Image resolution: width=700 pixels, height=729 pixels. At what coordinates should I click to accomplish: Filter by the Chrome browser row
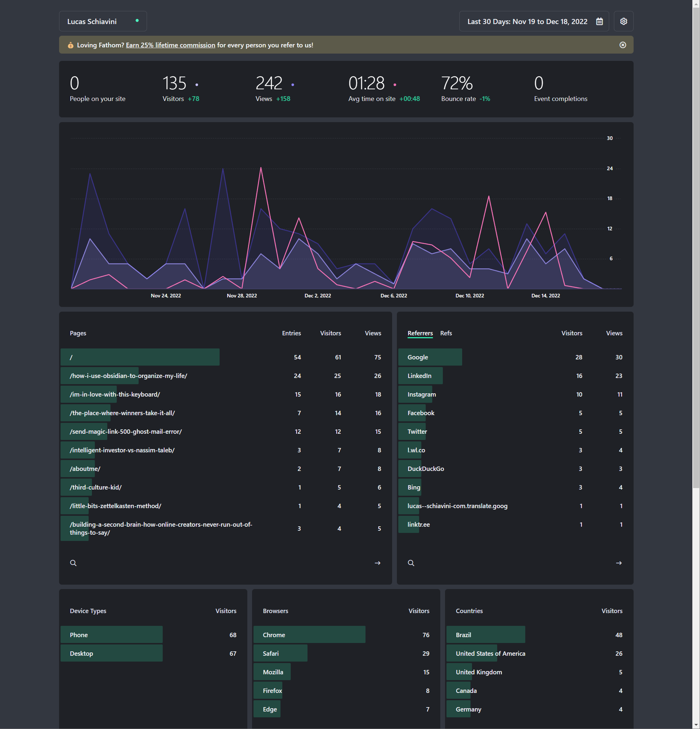(x=274, y=635)
